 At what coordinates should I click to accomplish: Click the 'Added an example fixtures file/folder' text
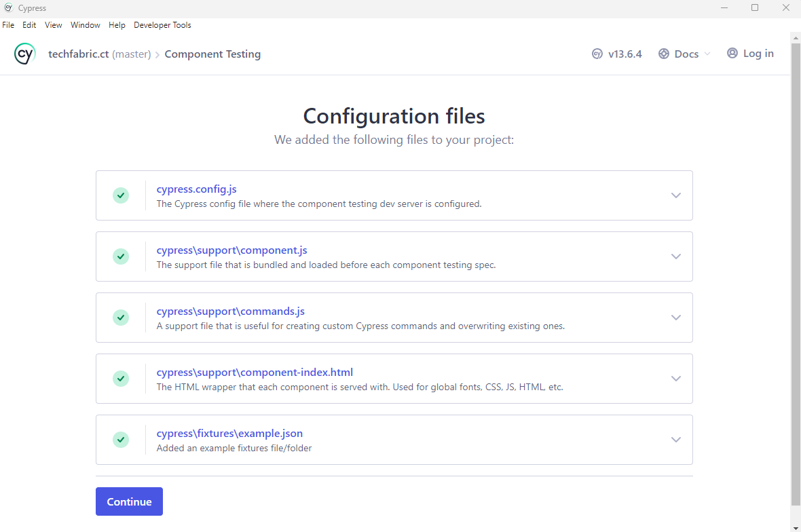[234, 448]
